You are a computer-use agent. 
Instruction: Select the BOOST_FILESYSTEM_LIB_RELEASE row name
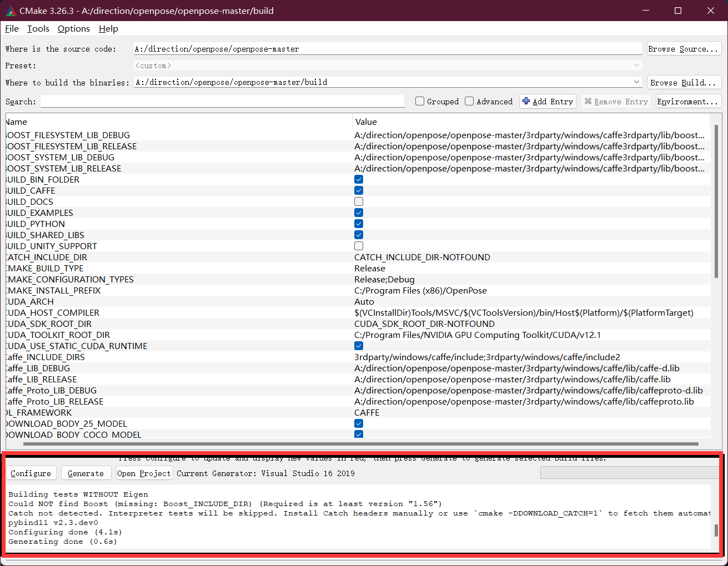71,146
